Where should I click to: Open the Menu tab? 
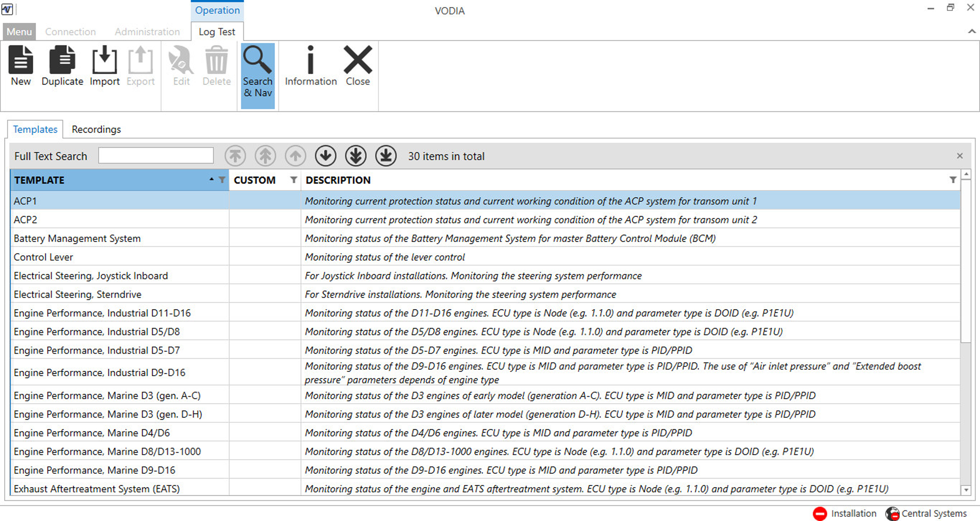pos(19,32)
